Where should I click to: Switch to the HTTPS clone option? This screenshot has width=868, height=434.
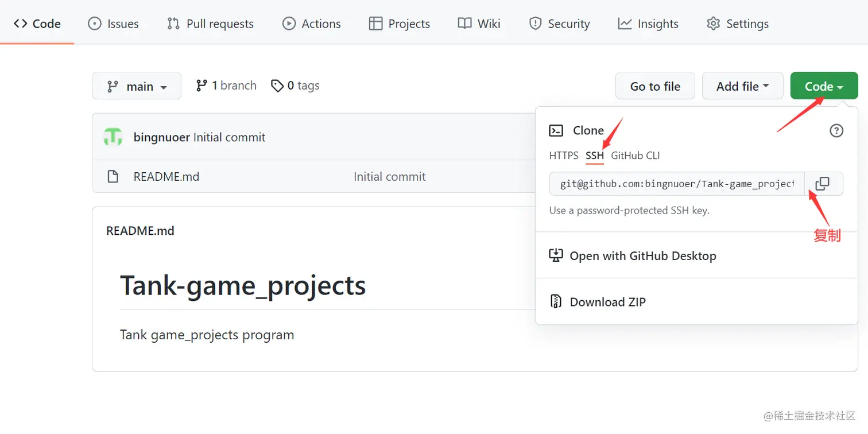pyautogui.click(x=564, y=156)
